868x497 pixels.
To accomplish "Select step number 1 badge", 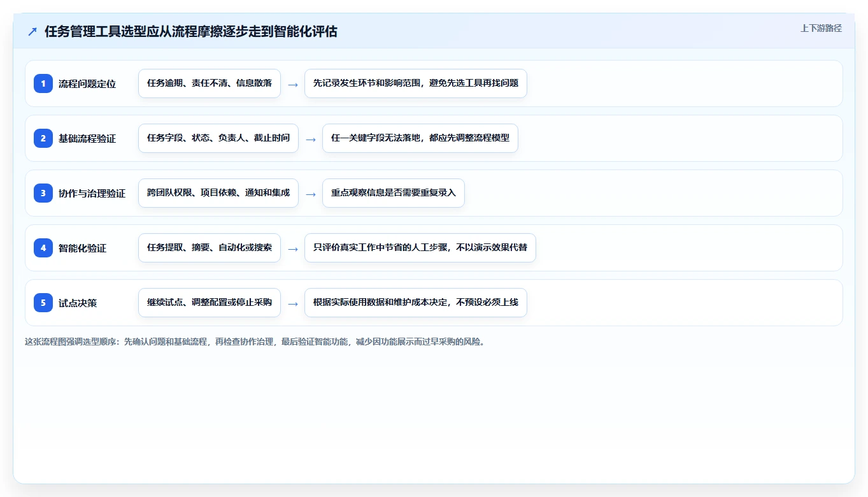I will point(43,83).
